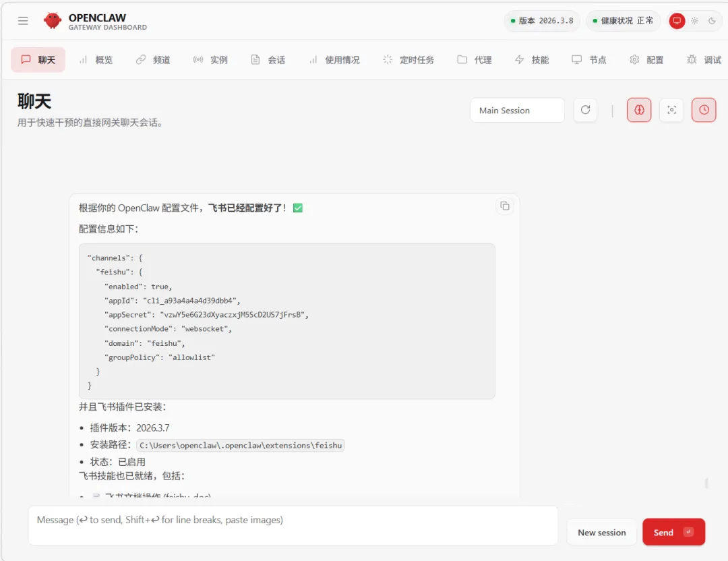Screen dimensions: 728x561
Task: Toggle the brain thinking output button
Action: [x=639, y=110]
